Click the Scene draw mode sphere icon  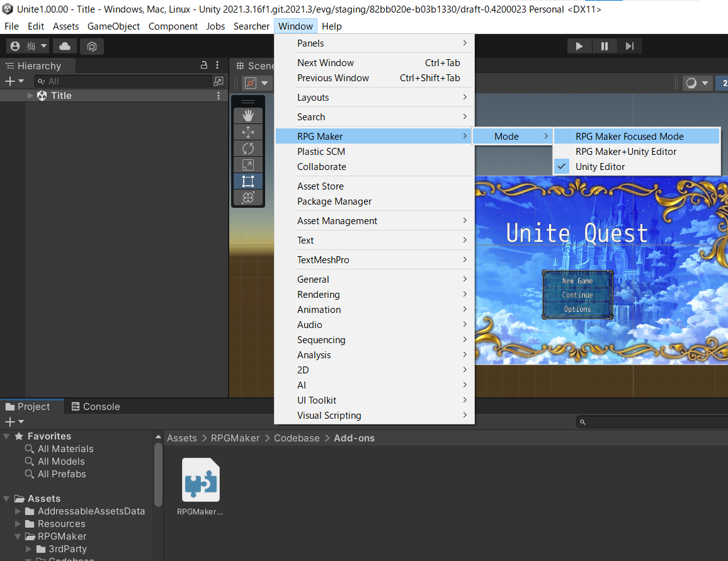click(x=691, y=83)
